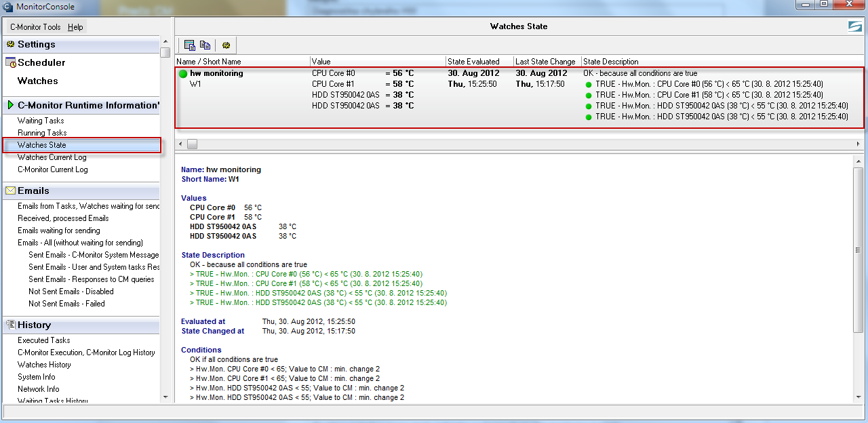The width and height of the screenshot is (868, 423).
Task: Sort by Last State Change column header
Action: pyautogui.click(x=548, y=62)
